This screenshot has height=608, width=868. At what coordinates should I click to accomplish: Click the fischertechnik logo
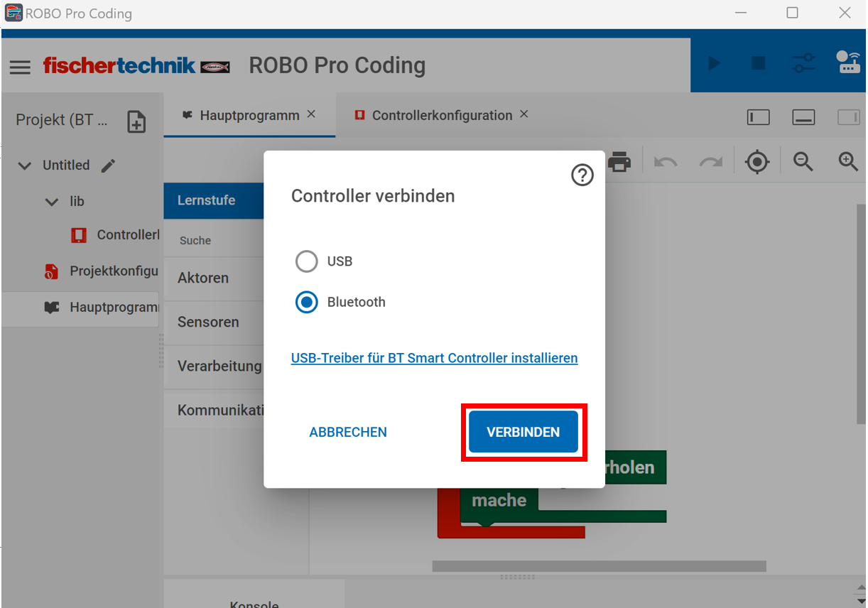(136, 65)
